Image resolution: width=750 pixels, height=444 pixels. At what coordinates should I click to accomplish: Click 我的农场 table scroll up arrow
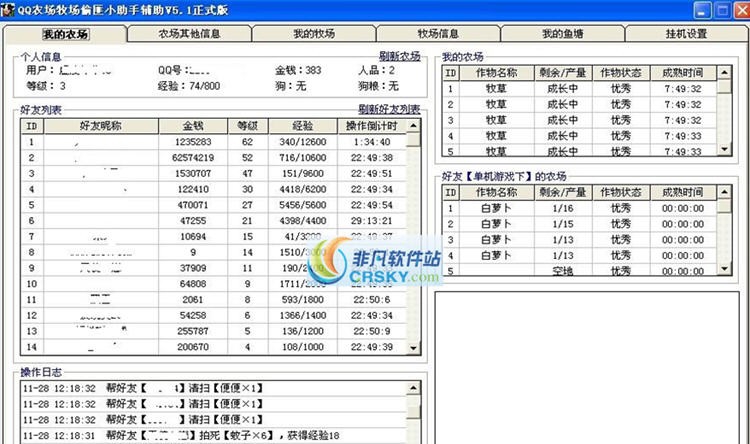725,72
